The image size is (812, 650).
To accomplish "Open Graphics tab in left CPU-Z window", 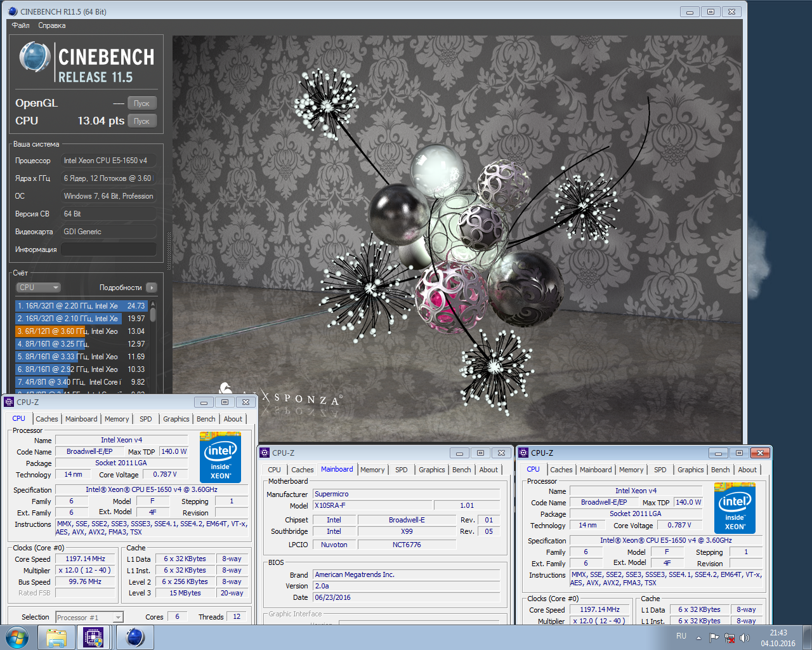I will (x=176, y=419).
